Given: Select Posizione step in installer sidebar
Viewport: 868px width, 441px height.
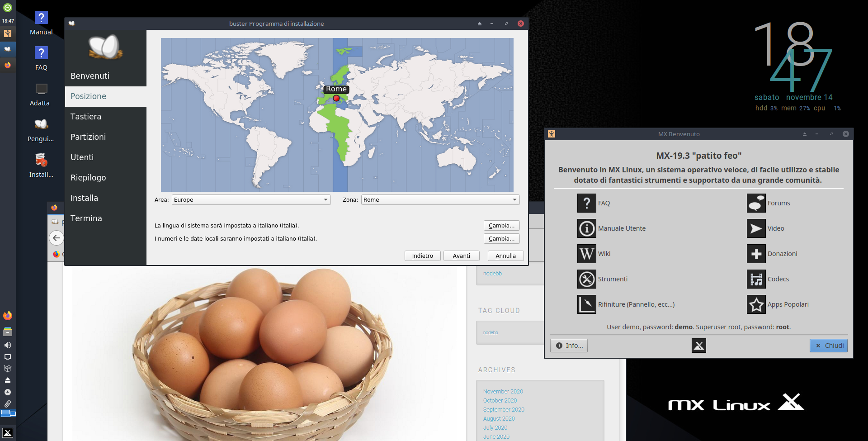Looking at the screenshot, I should [x=106, y=96].
